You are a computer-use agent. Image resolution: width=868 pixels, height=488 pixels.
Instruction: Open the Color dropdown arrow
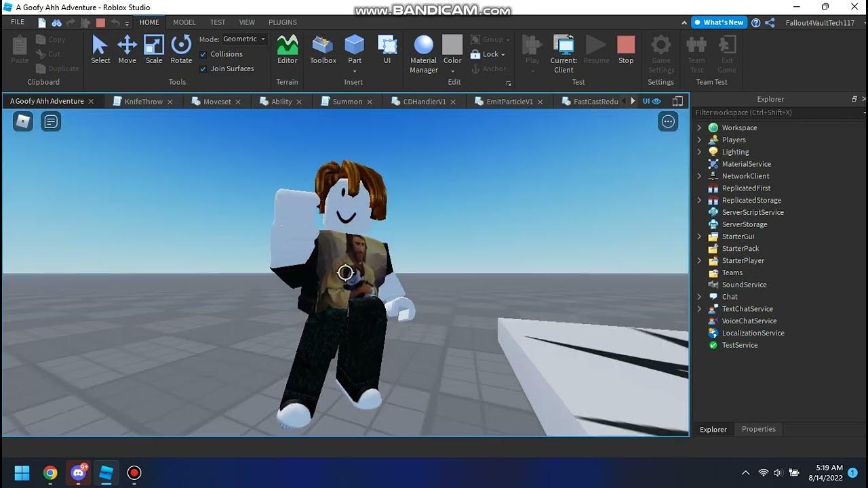452,70
